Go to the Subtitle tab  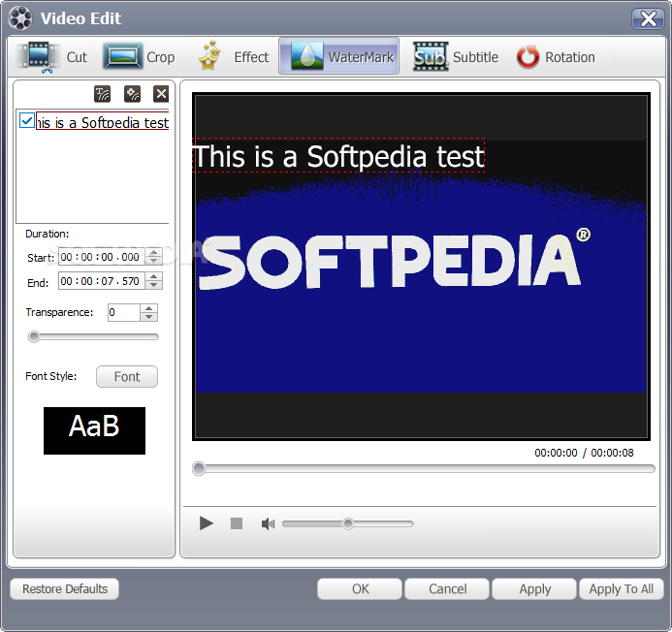(456, 56)
